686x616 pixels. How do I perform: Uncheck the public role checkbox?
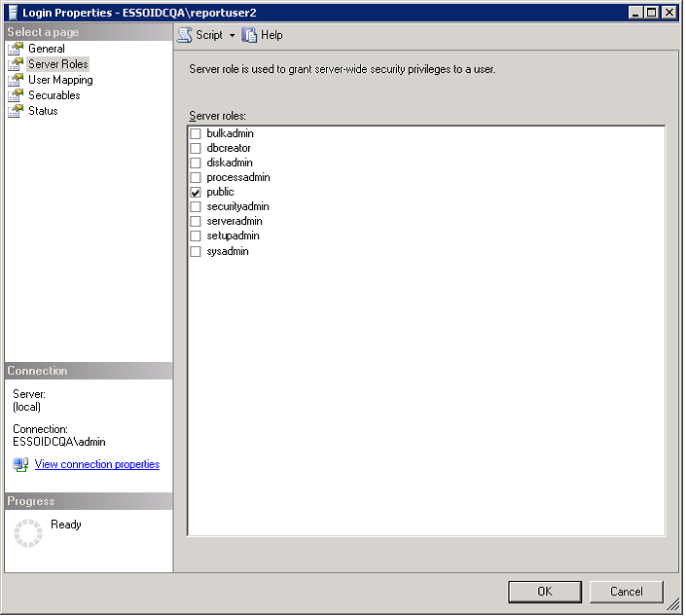click(x=196, y=192)
